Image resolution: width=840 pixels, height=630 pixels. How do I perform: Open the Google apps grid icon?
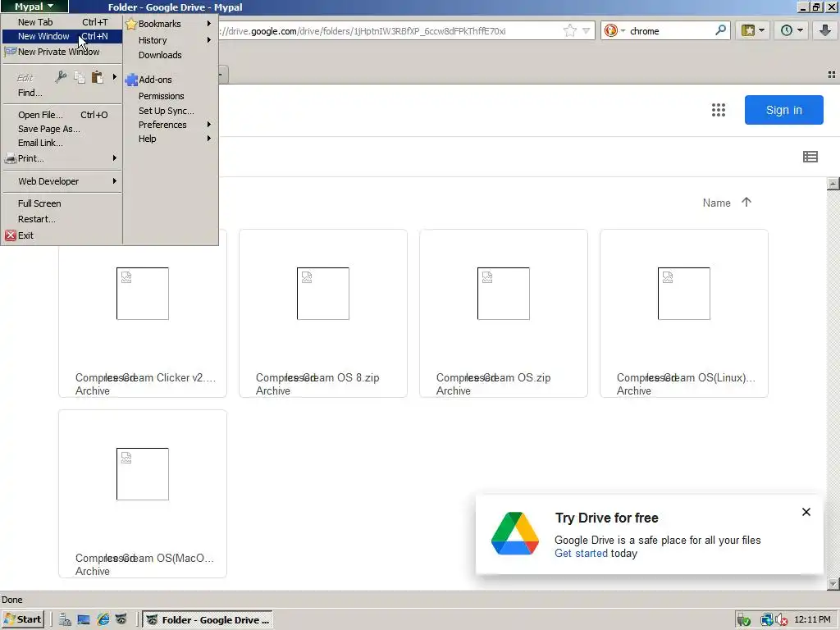(x=719, y=110)
